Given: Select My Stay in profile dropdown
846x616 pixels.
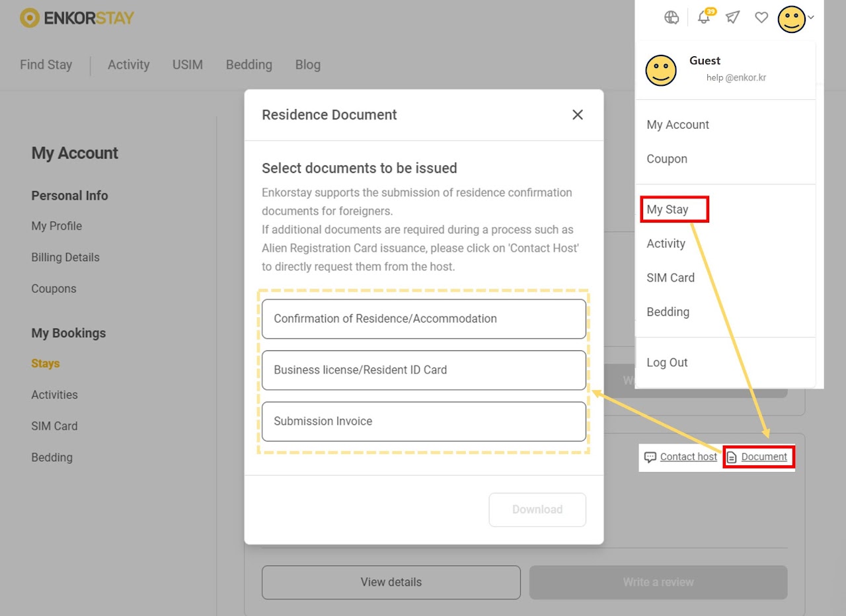Looking at the screenshot, I should 668,210.
